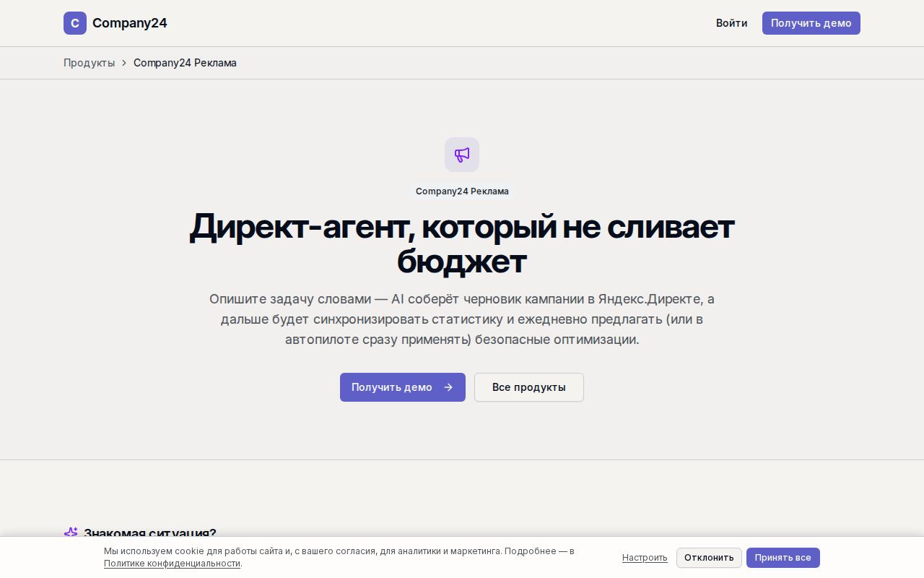Screen dimensions: 924x578
Task: Click the cookie notice text
Action: [339, 557]
